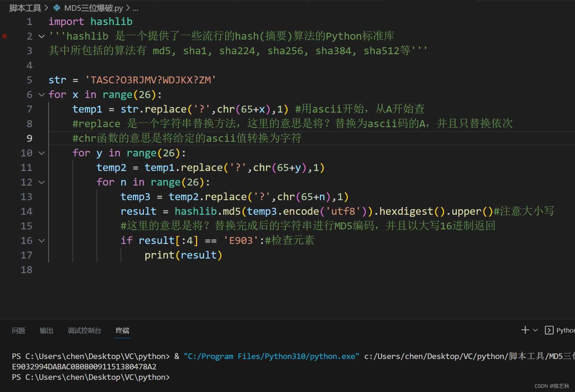The width and height of the screenshot is (575, 392).
Task: Select the 终端 tab
Action: coord(123,330)
